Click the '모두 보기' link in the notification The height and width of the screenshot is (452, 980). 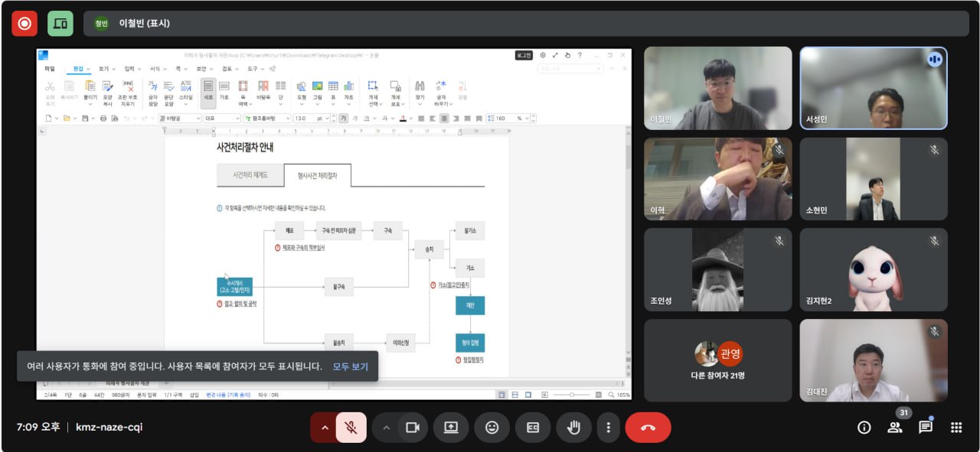click(350, 366)
